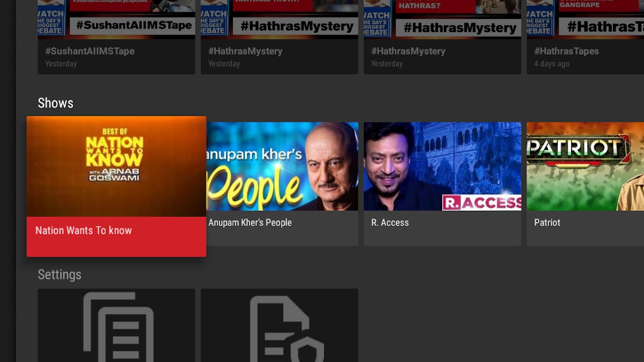Click the #SushantAIIMSTape title below the thumbnail

click(x=90, y=51)
